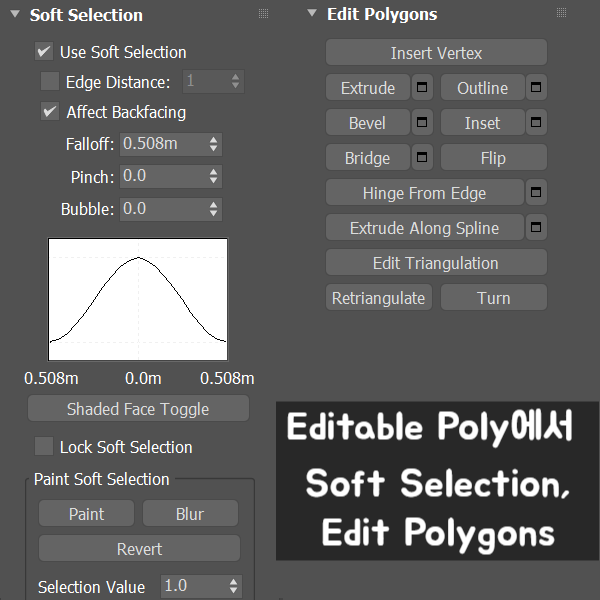
Task: Click the Bridge button
Action: coord(368,158)
